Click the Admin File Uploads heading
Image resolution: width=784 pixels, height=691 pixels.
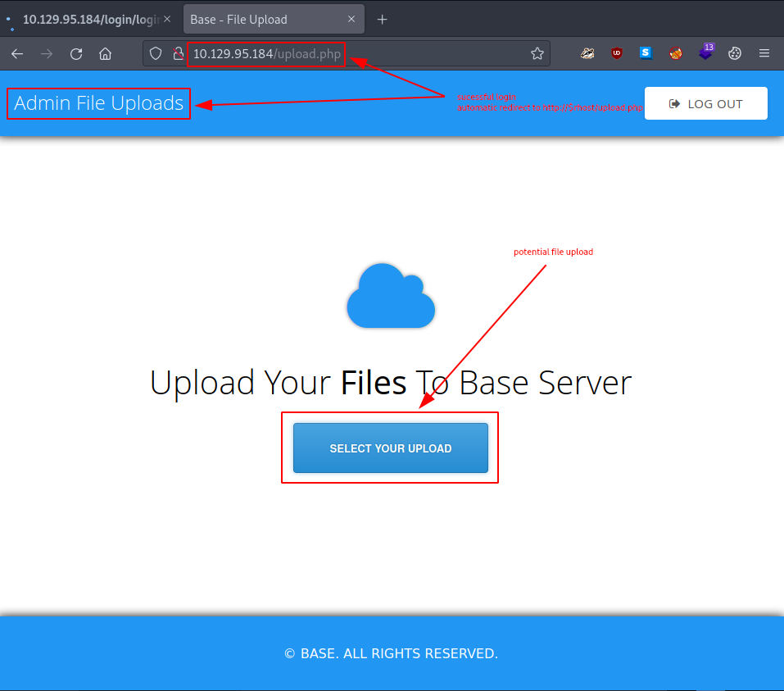point(98,103)
